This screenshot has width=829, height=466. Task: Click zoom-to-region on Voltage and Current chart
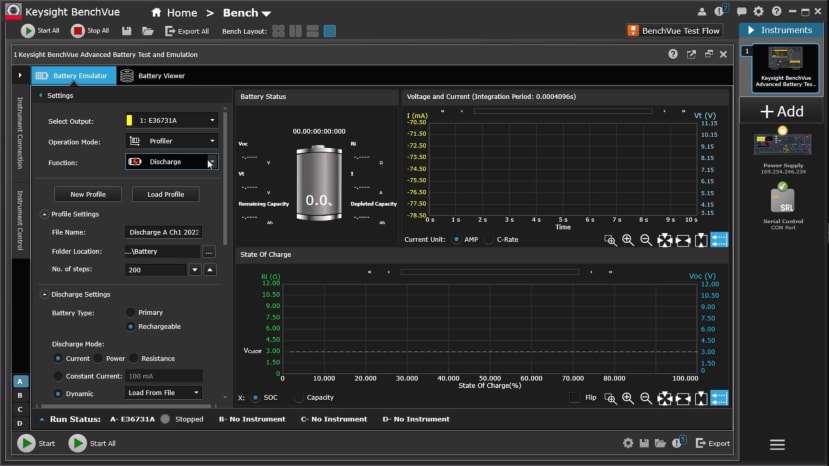[610, 240]
